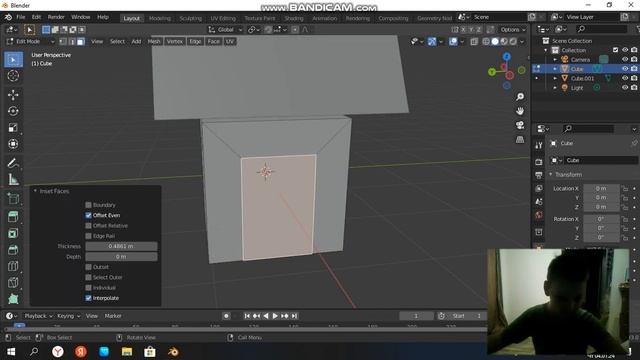Click the viewport pan hand icon
The height and width of the screenshot is (360, 640).
pos(520,111)
